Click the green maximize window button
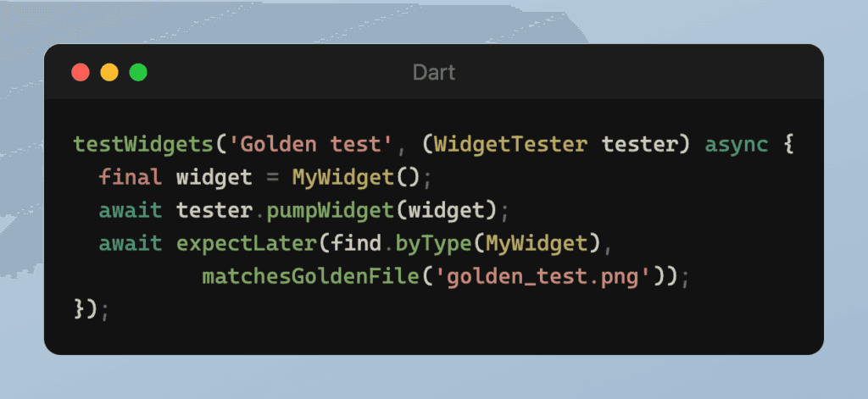The width and height of the screenshot is (868, 399). click(x=138, y=73)
